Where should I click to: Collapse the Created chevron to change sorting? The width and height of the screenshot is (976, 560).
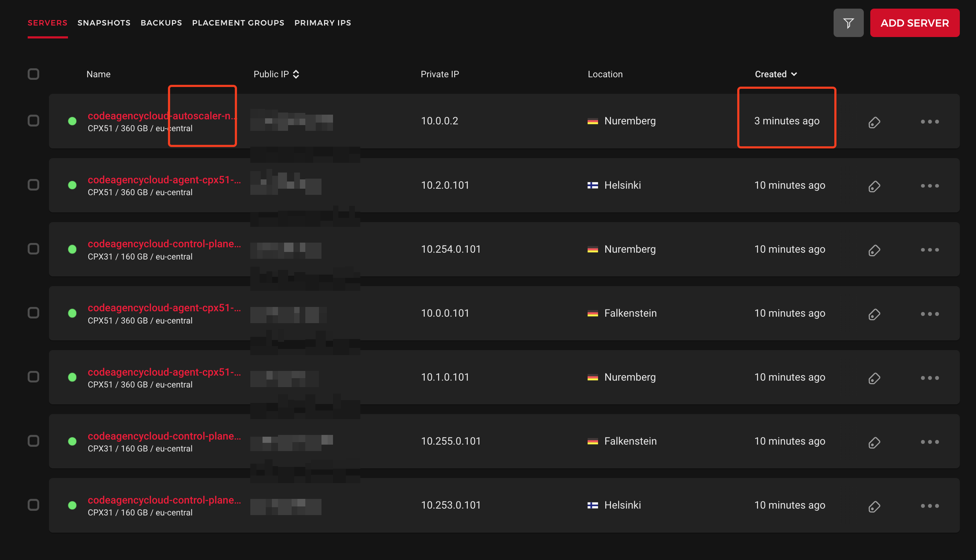pyautogui.click(x=794, y=74)
